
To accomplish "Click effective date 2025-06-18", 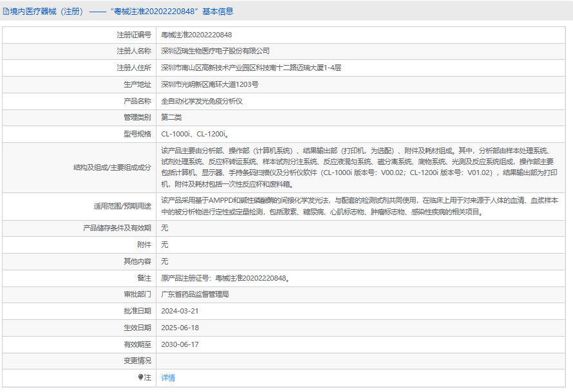I will coord(180,328).
